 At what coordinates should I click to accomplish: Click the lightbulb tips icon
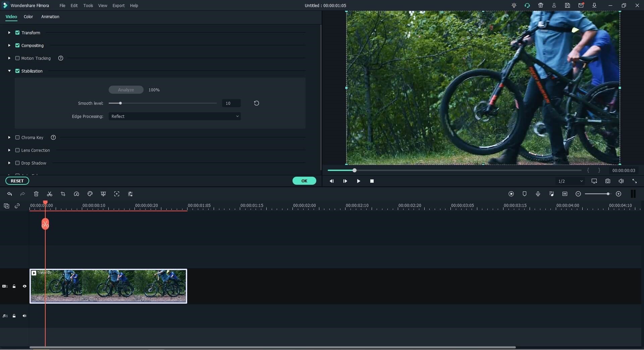click(x=514, y=5)
